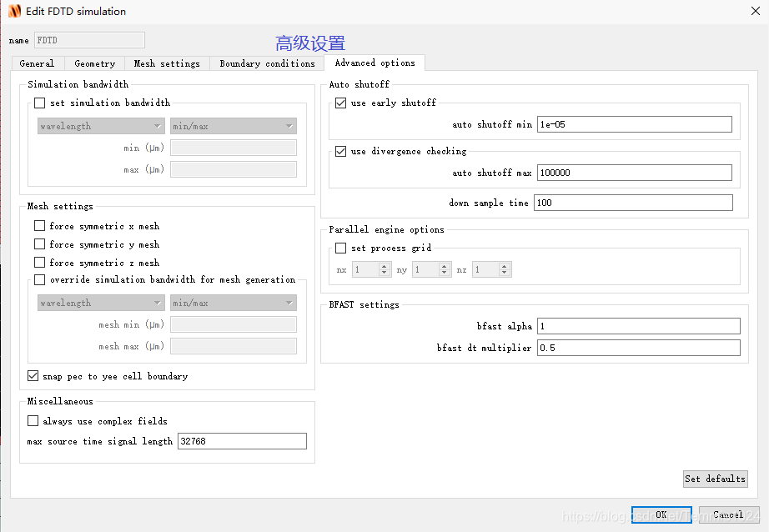Click the name field containing FDTD

click(89, 40)
